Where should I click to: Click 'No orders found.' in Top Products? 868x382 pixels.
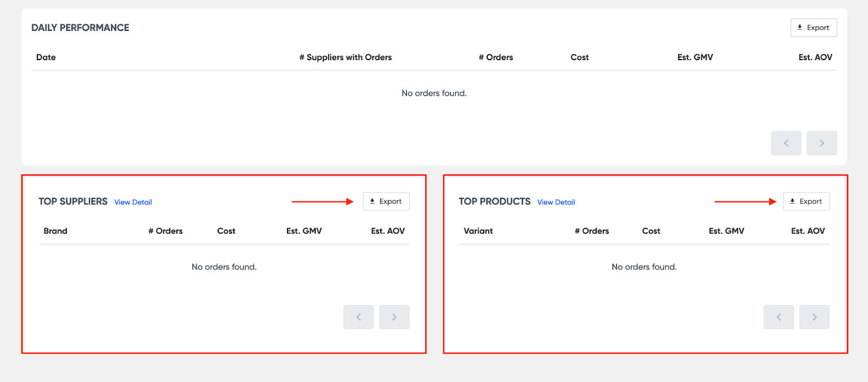click(x=644, y=267)
